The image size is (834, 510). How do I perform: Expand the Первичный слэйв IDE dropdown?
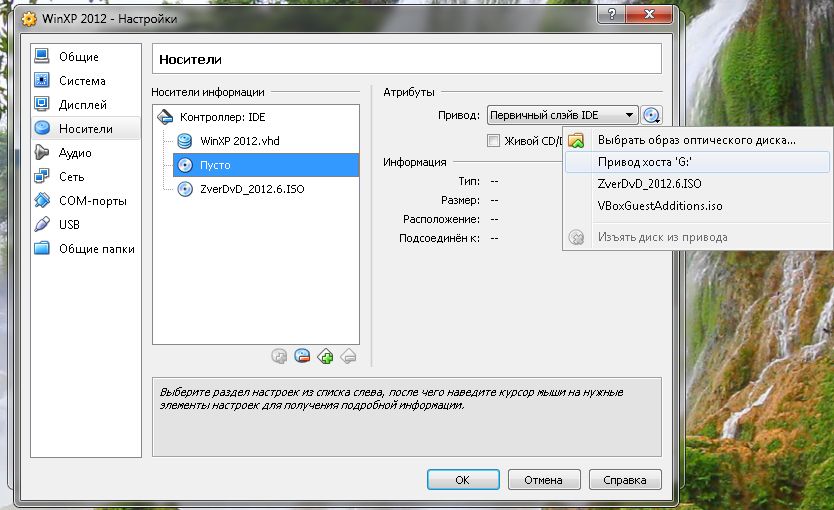point(562,116)
